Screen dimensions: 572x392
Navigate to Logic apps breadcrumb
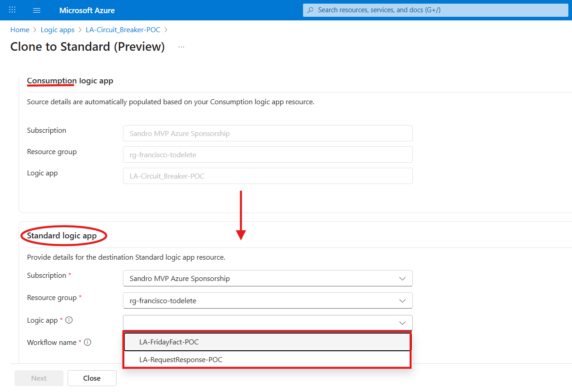coord(58,30)
